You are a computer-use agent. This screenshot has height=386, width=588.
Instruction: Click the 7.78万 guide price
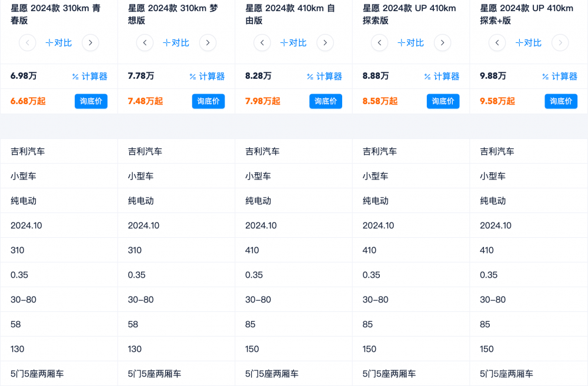click(x=141, y=76)
